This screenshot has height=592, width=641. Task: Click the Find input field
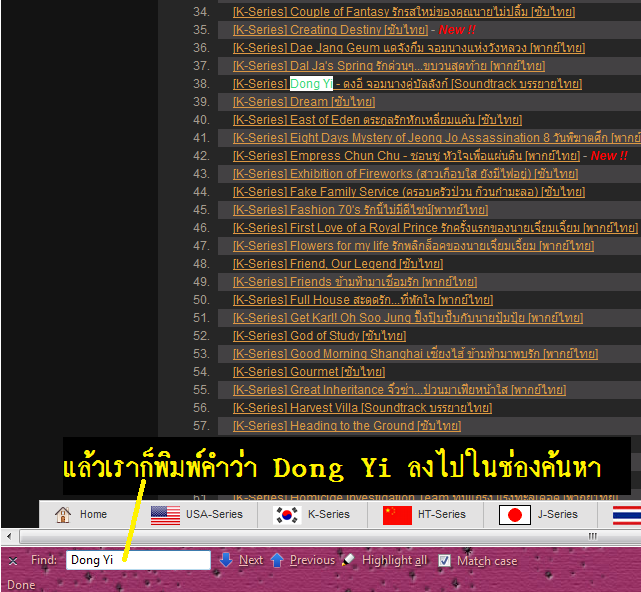coord(138,560)
